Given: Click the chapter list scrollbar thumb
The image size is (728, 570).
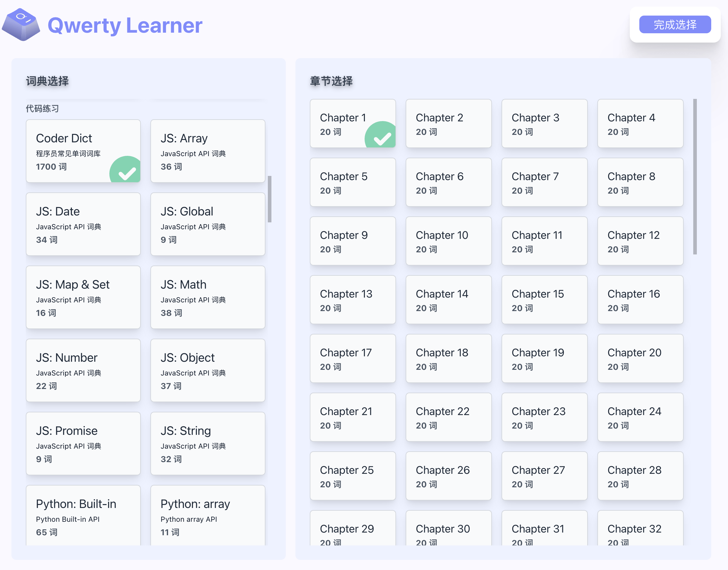Looking at the screenshot, I should click(695, 177).
